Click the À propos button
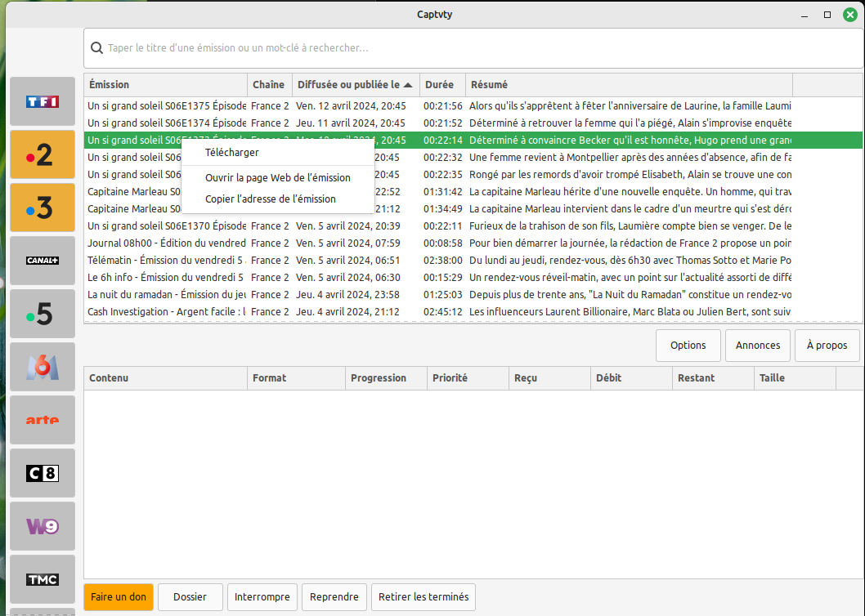Viewport: 865px width, 616px height. [827, 345]
